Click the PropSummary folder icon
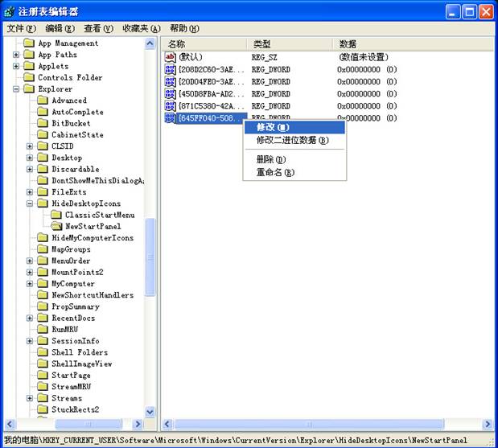This screenshot has width=498, height=448. click(x=43, y=306)
